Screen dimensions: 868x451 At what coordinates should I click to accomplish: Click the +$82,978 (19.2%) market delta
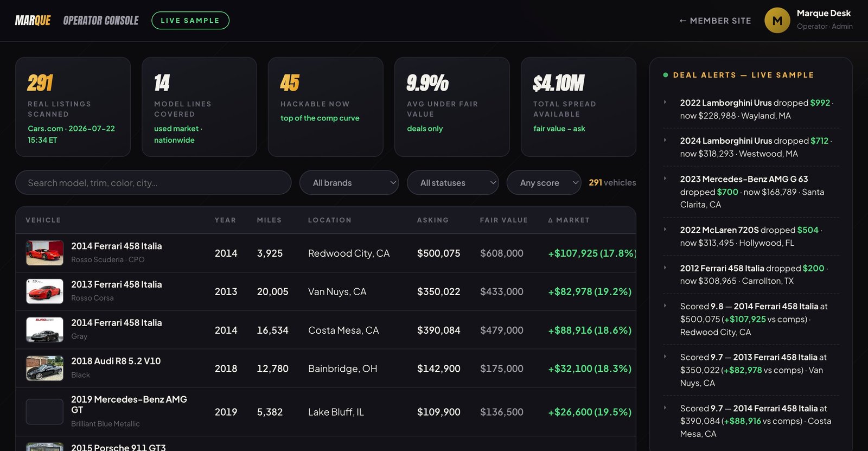click(590, 292)
